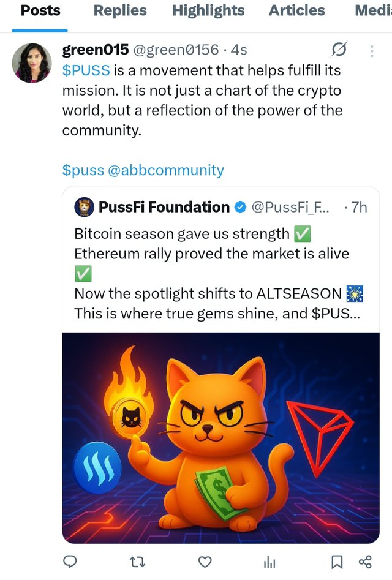Tap the reply speech bubble icon
The image size is (392, 580).
click(71, 562)
